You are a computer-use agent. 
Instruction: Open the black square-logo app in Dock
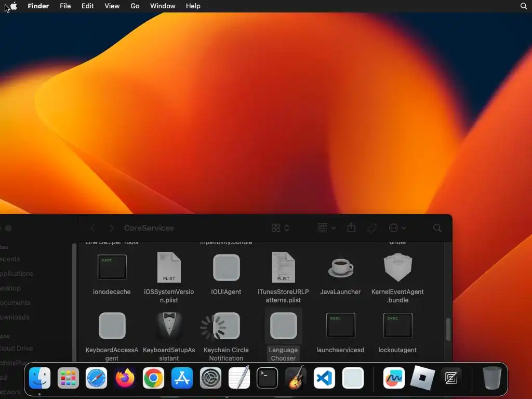point(451,378)
